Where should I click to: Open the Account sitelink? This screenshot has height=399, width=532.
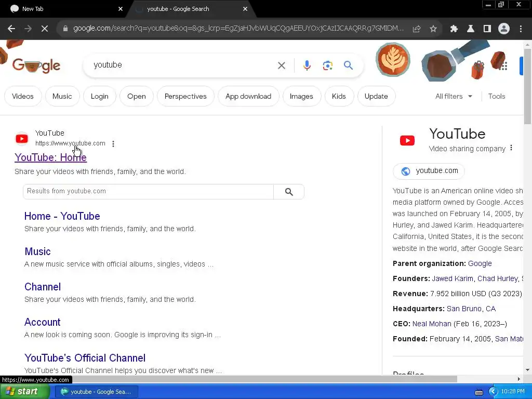tap(43, 322)
